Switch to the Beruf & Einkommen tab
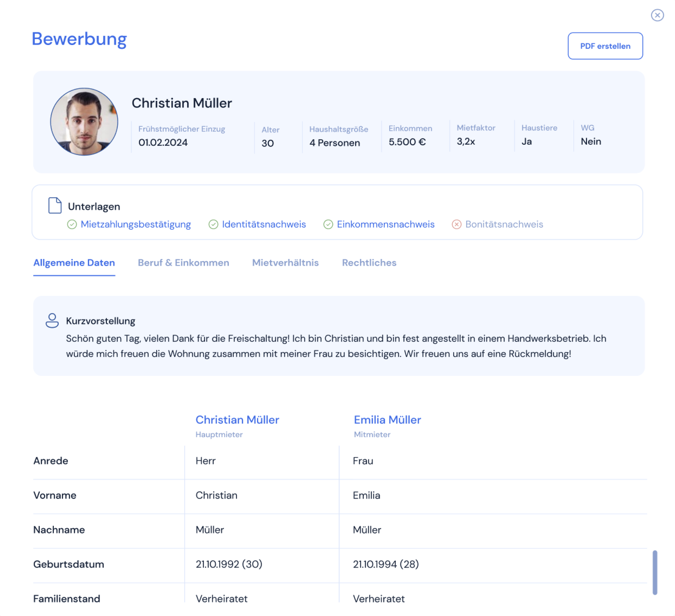Viewport: 675px width, 616px height. pos(183,263)
